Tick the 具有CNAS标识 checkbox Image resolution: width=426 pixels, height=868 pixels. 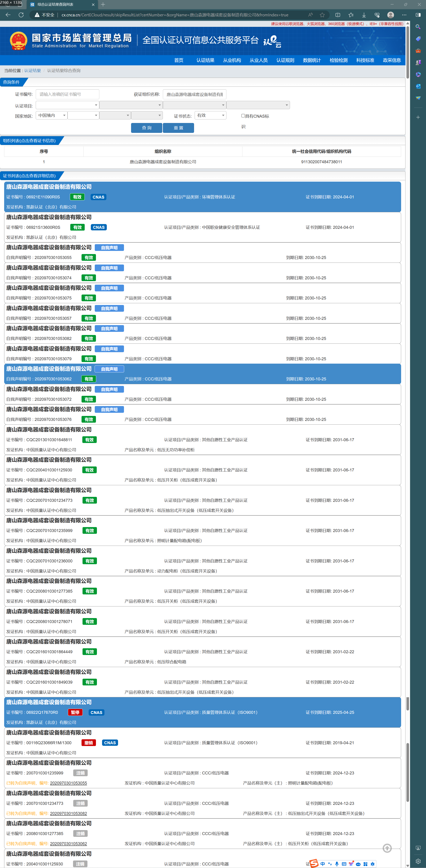pyautogui.click(x=243, y=115)
